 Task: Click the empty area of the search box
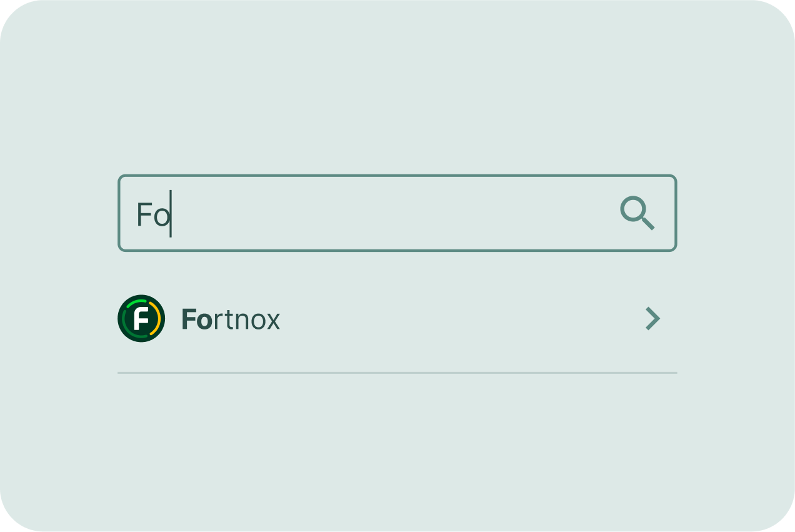click(394, 213)
